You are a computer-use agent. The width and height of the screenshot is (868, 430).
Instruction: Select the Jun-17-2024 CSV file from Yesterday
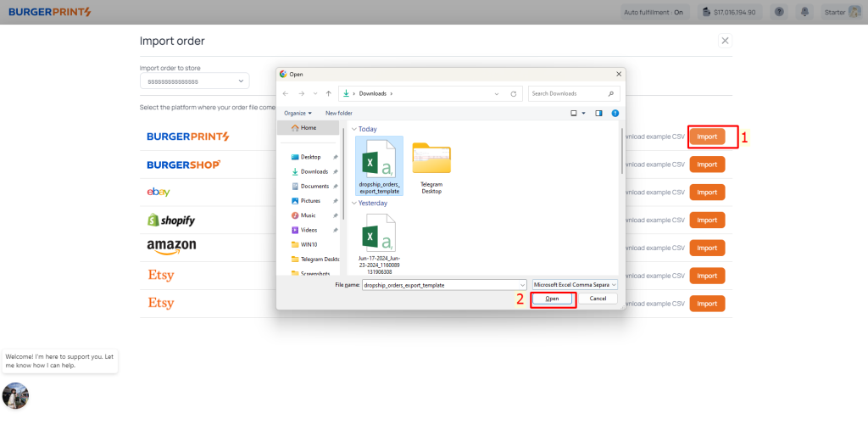[379, 243]
